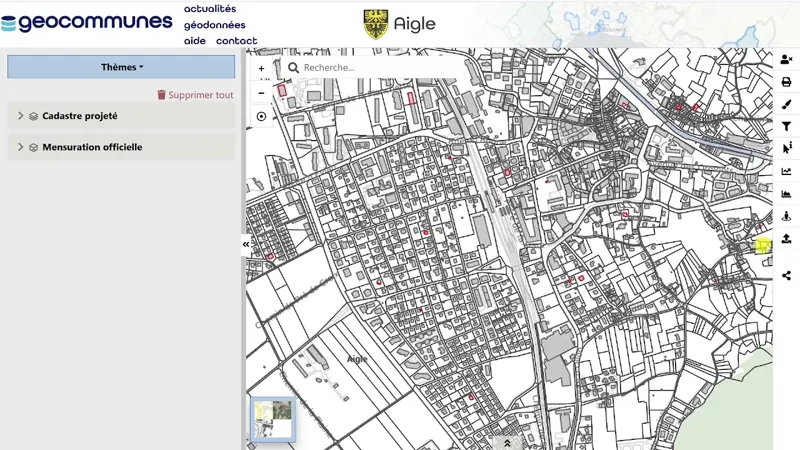Open the Thèmes dropdown
The width and height of the screenshot is (800, 450).
click(x=121, y=67)
